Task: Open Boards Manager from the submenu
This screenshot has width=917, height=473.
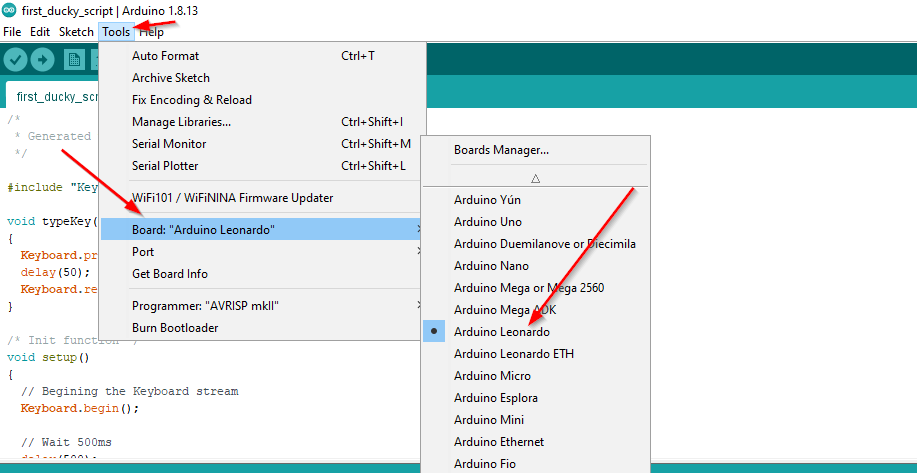Action: [x=535, y=150]
